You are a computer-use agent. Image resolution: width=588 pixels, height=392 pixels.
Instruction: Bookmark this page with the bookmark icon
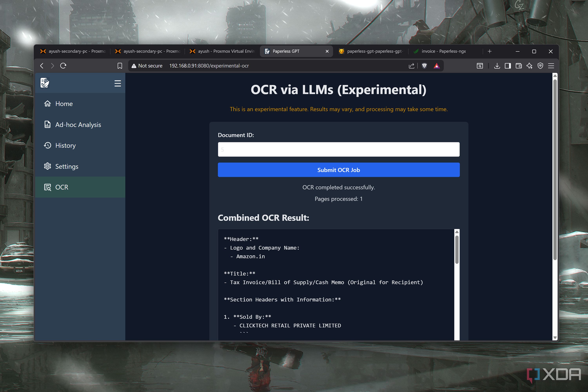click(x=120, y=66)
